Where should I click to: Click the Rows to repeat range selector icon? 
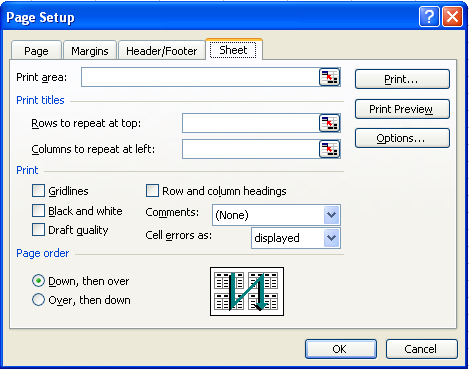click(x=329, y=123)
